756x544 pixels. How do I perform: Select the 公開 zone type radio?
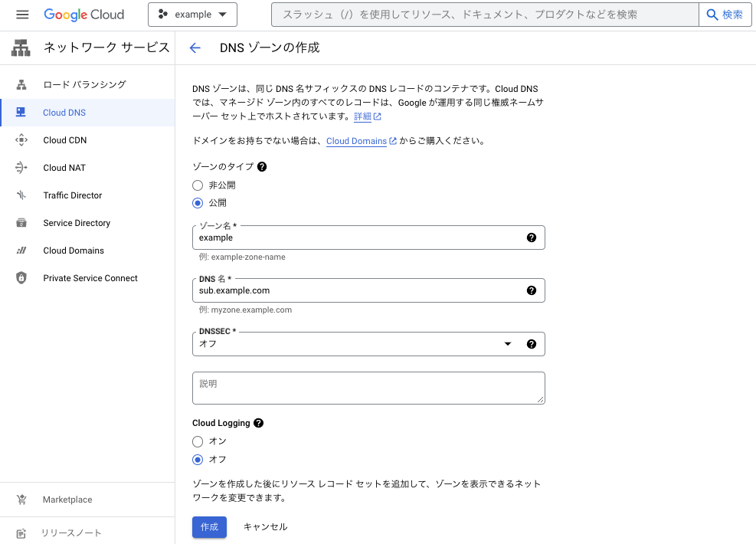[x=198, y=203]
